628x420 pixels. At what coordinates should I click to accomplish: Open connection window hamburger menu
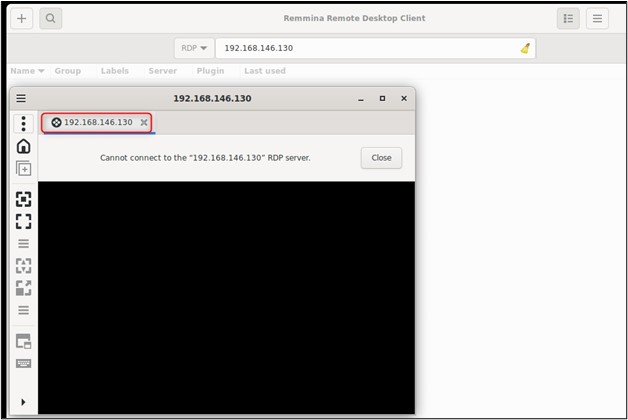click(x=21, y=98)
